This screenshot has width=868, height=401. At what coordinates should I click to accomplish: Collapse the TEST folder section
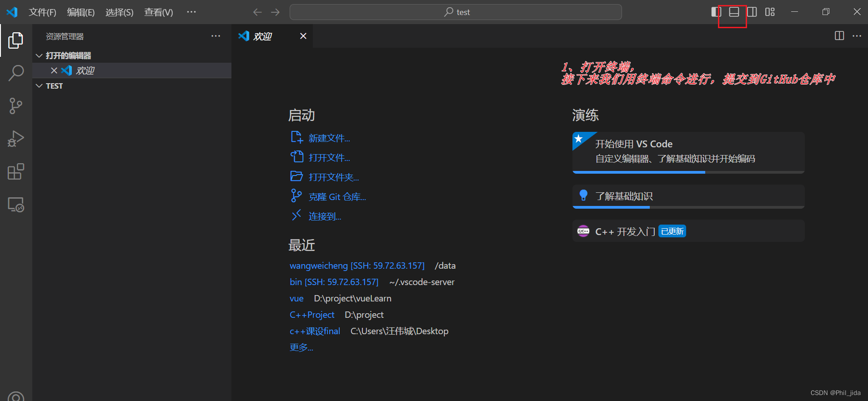coord(39,86)
